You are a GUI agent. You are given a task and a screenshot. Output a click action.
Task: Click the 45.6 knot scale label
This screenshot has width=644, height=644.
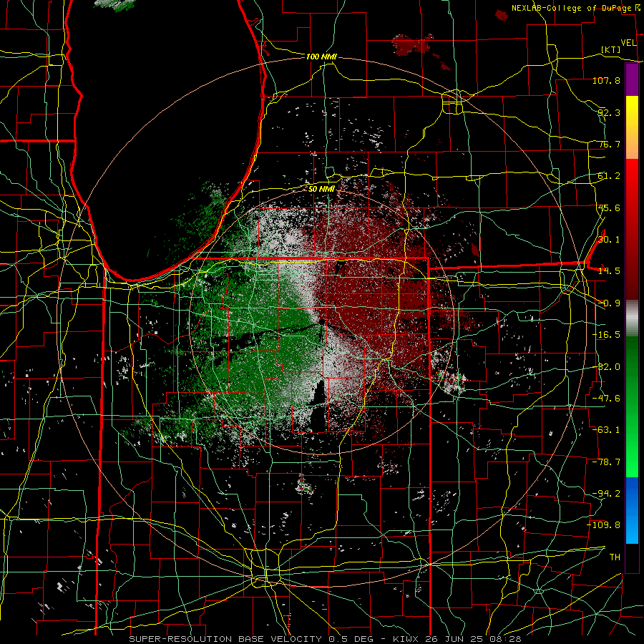coord(609,208)
